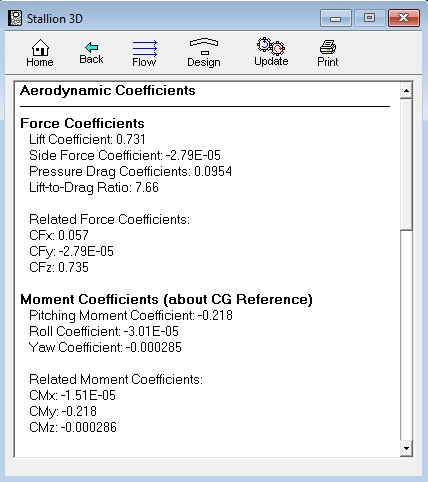Click the Back arrow icon
The width and height of the screenshot is (428, 482).
pyautogui.click(x=91, y=53)
